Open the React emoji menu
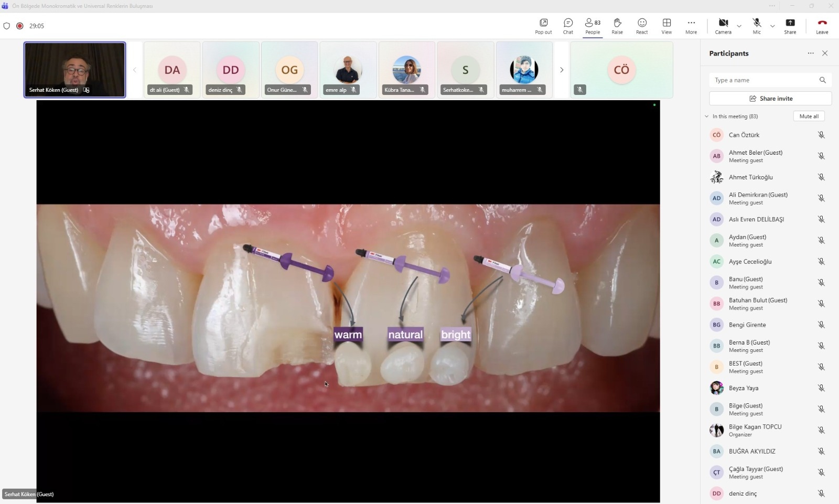Image resolution: width=839 pixels, height=504 pixels. tap(642, 26)
